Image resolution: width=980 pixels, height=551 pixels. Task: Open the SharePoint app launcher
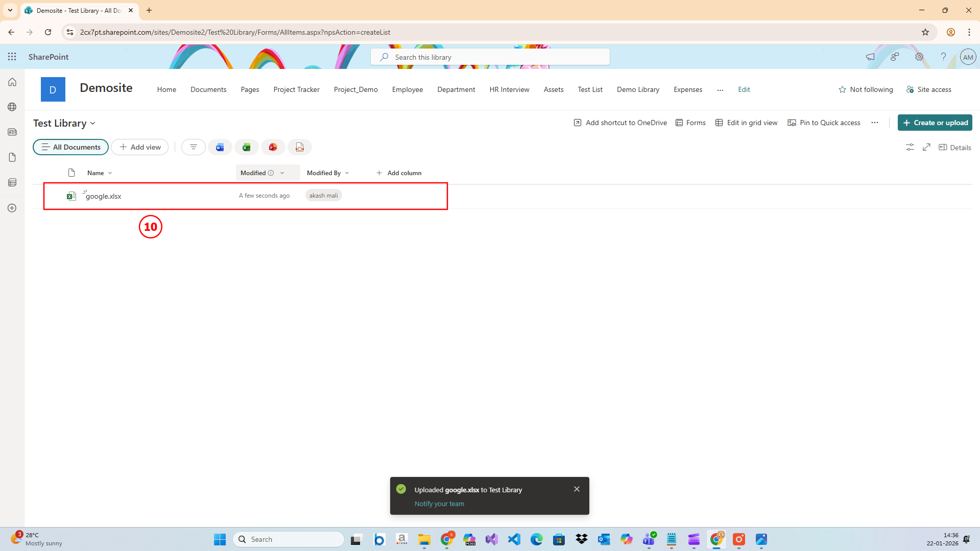(12, 57)
